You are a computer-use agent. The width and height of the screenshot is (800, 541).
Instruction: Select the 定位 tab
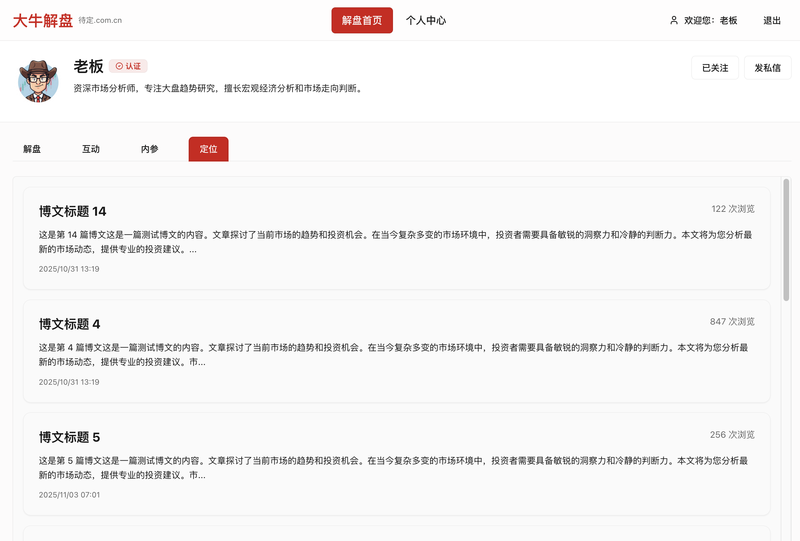(x=208, y=149)
